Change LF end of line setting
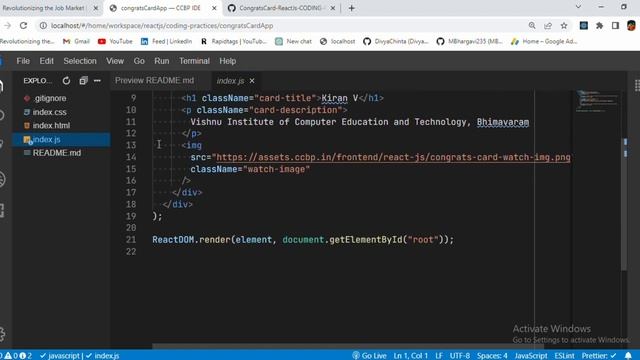Viewport: 640px width, 360px height. (439, 356)
